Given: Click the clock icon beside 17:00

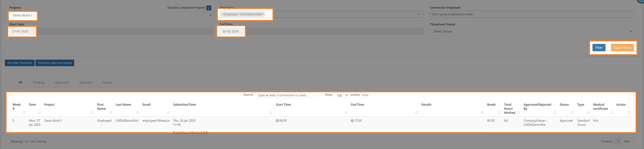Looking at the screenshot, I should pos(352,121).
